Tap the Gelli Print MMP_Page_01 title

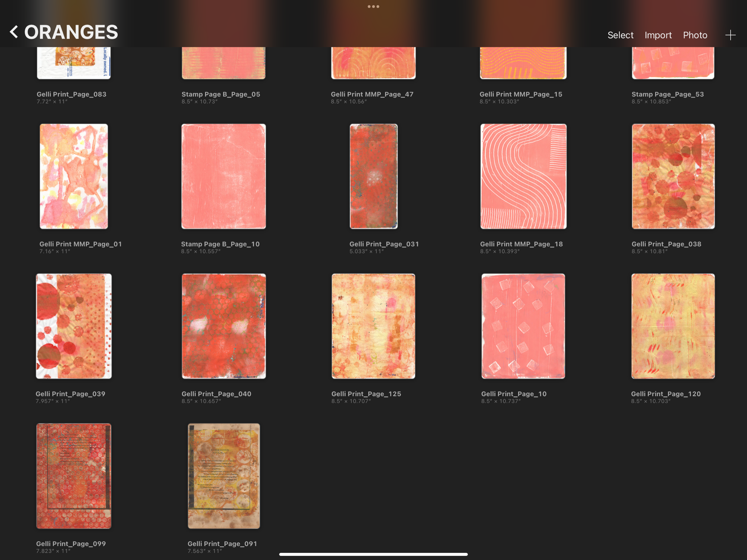click(81, 244)
